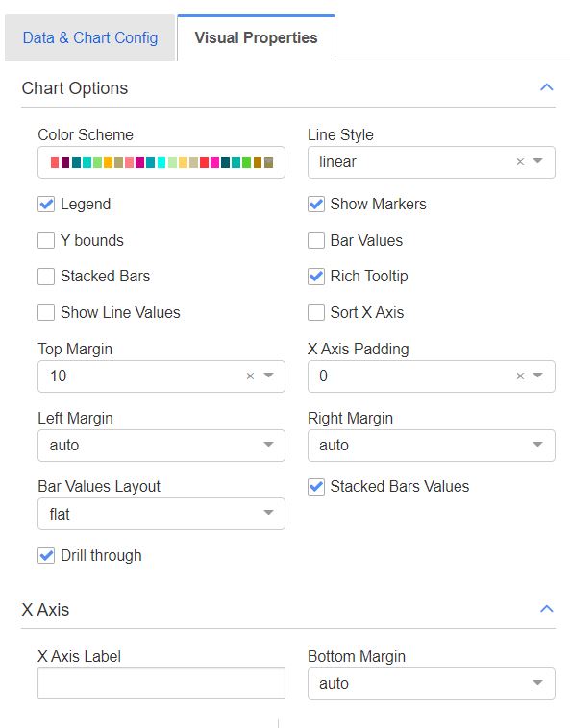This screenshot has height=728, width=570.
Task: Select the Visual Properties tab
Action: click(256, 37)
